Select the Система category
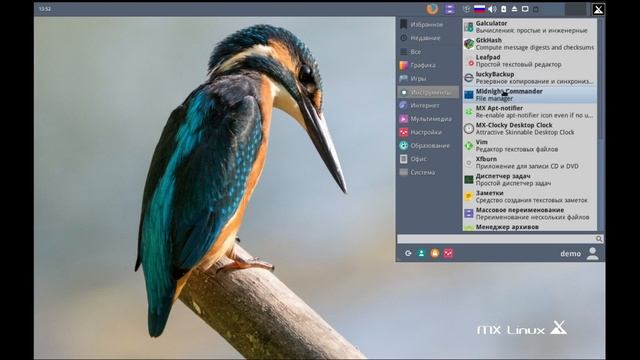 [428, 172]
